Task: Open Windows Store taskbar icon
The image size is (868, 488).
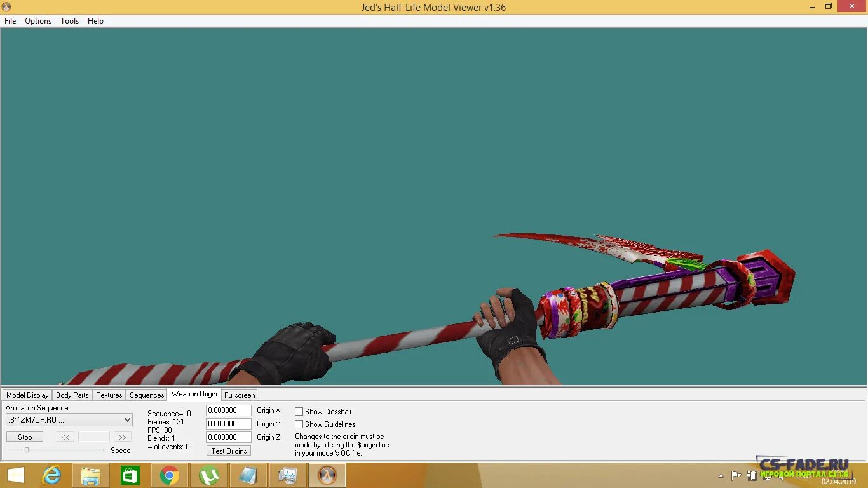Action: coord(130,475)
